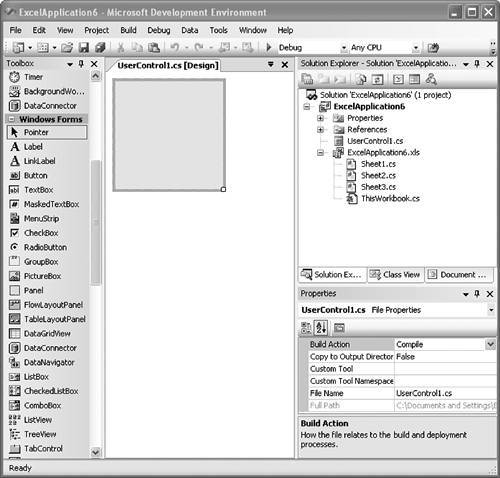The width and height of the screenshot is (500, 478).
Task: Expand the Properties node in Solution Explorer
Action: (321, 118)
